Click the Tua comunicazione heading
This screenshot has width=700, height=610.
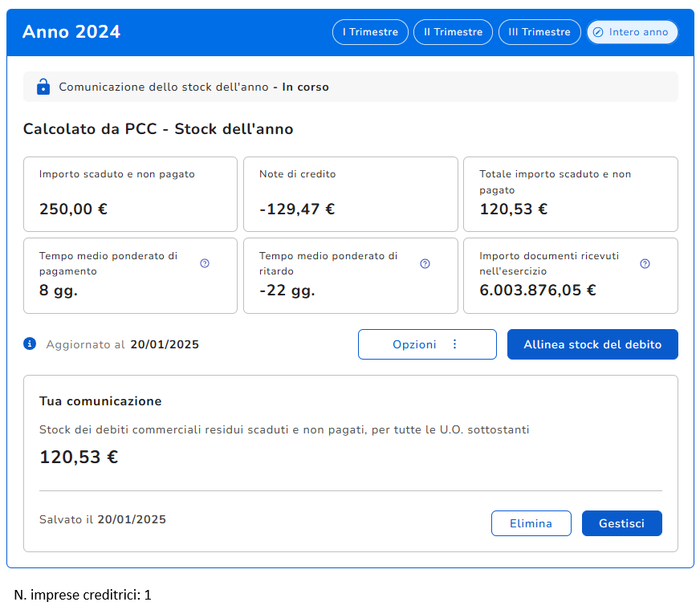click(x=100, y=401)
